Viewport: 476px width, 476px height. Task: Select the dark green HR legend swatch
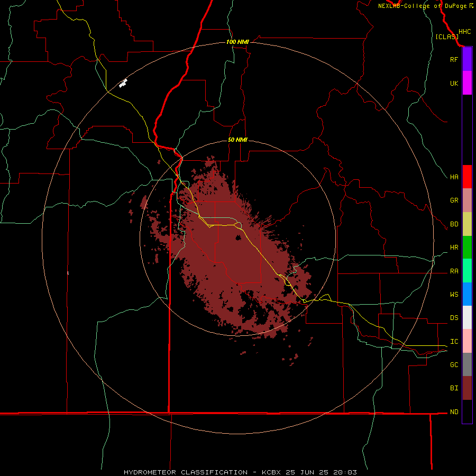coord(467,247)
